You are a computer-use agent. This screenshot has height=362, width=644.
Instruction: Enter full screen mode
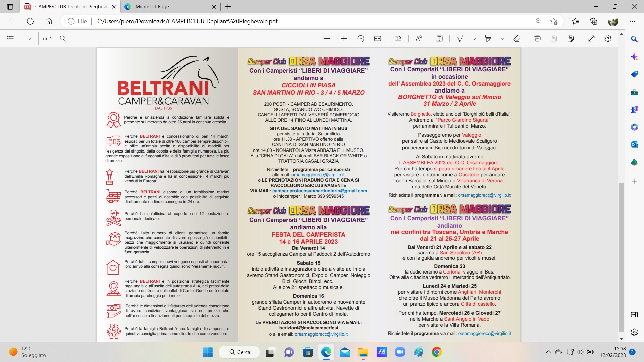point(591,39)
